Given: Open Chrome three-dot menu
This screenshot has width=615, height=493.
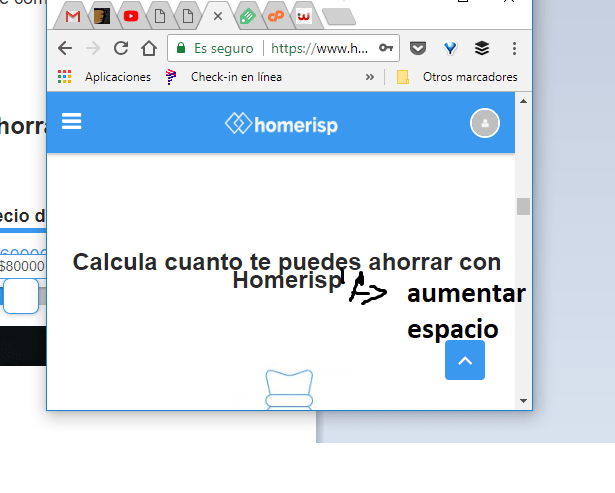Looking at the screenshot, I should pos(514,48).
